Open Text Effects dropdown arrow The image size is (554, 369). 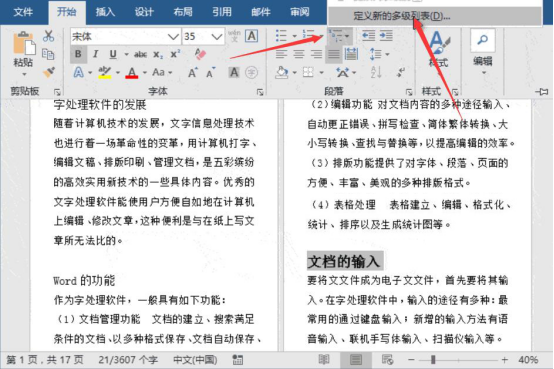click(x=90, y=73)
